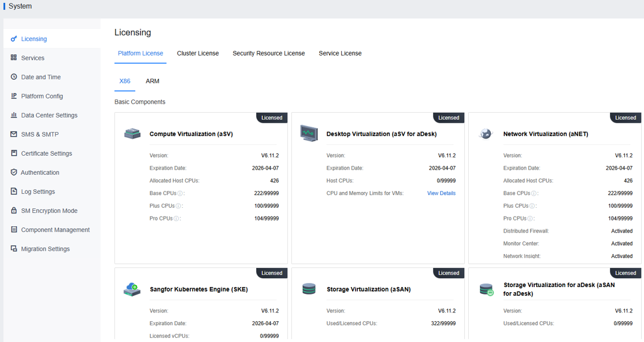644x342 pixels.
Task: Click the Date and Time clock icon
Action: pos(14,77)
